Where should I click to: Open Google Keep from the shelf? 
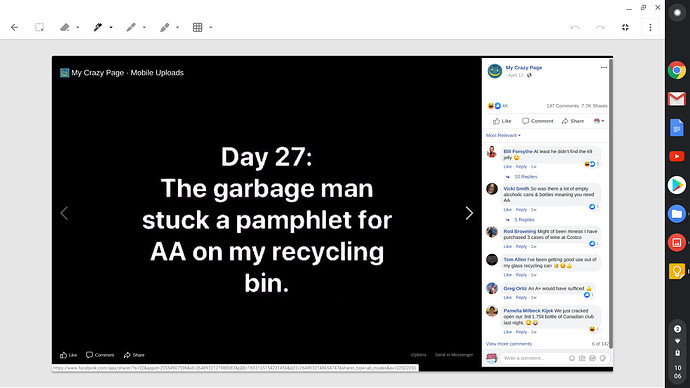(677, 271)
